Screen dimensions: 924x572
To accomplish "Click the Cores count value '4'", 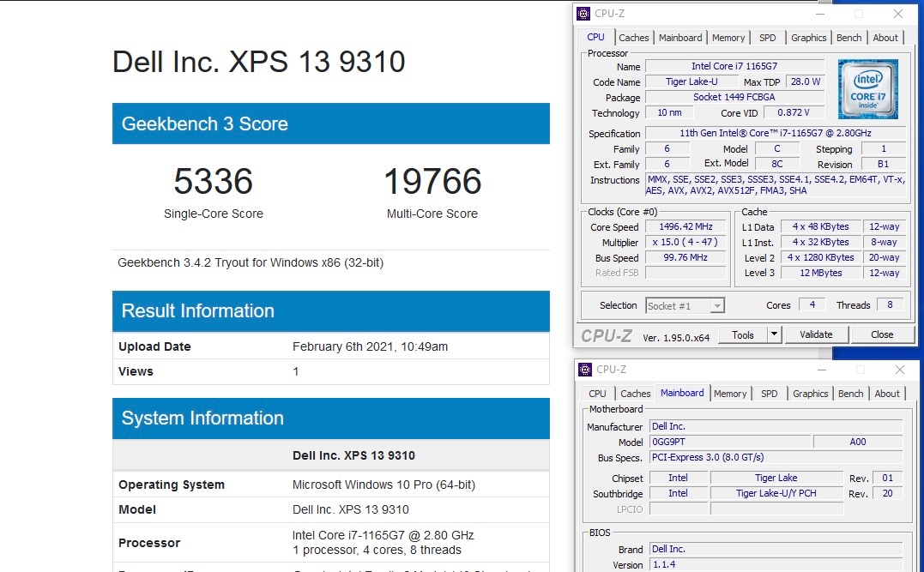I will click(812, 304).
